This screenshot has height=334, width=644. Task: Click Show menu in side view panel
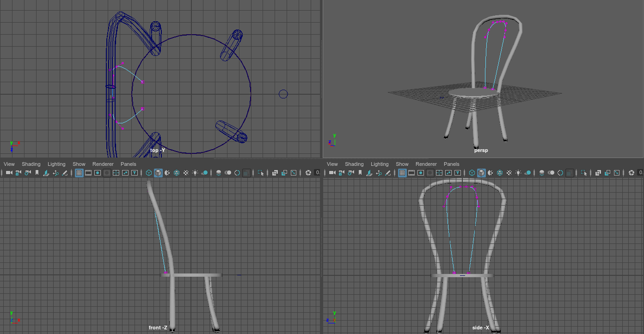(402, 164)
